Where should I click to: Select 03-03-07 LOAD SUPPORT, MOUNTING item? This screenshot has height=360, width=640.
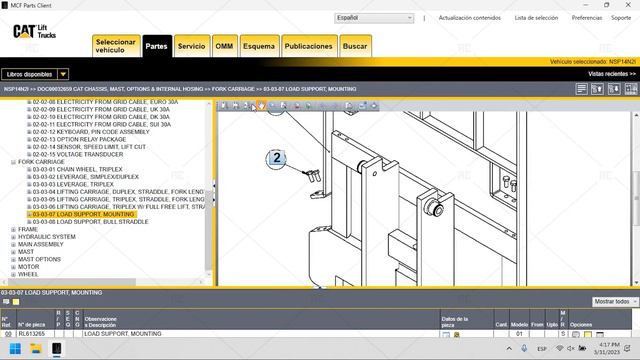84,214
